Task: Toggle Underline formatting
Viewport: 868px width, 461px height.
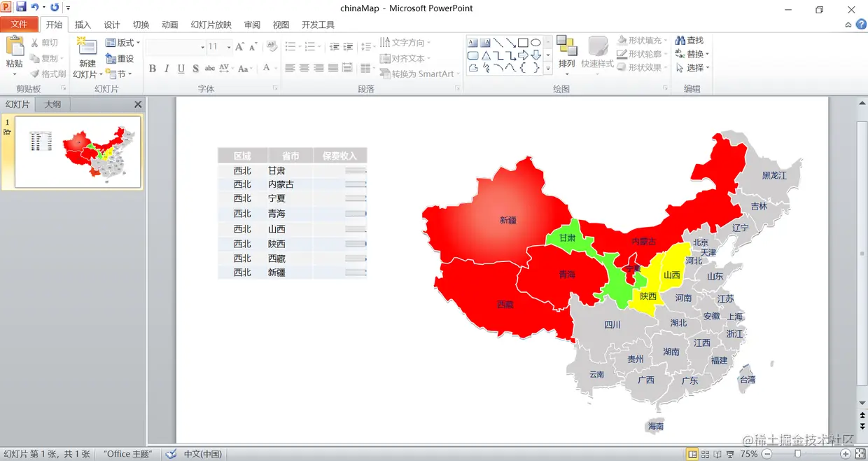Action: 181,69
